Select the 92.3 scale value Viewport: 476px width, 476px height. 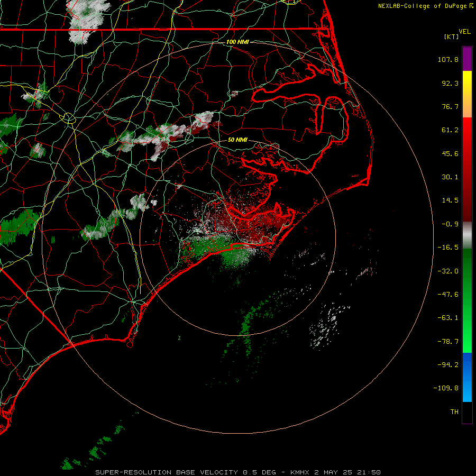click(x=450, y=83)
